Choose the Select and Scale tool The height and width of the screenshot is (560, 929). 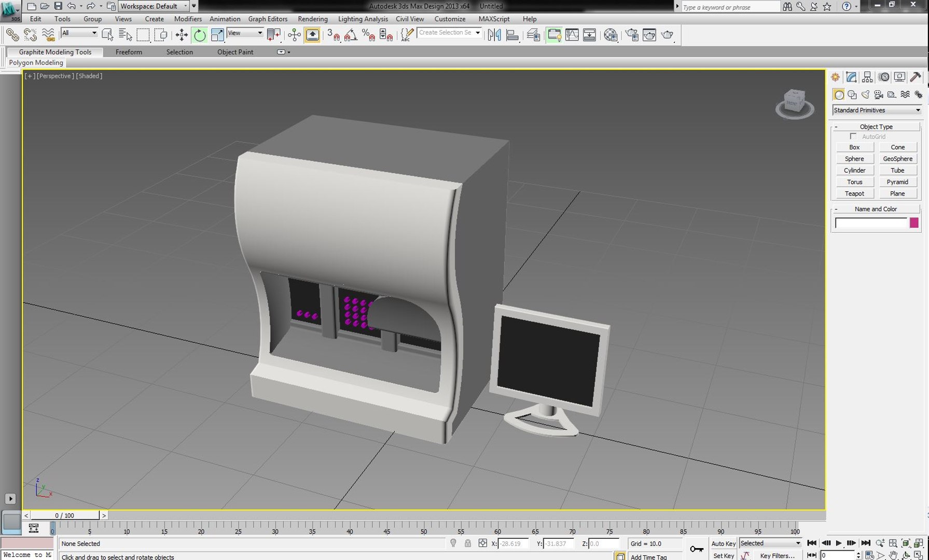coord(217,35)
